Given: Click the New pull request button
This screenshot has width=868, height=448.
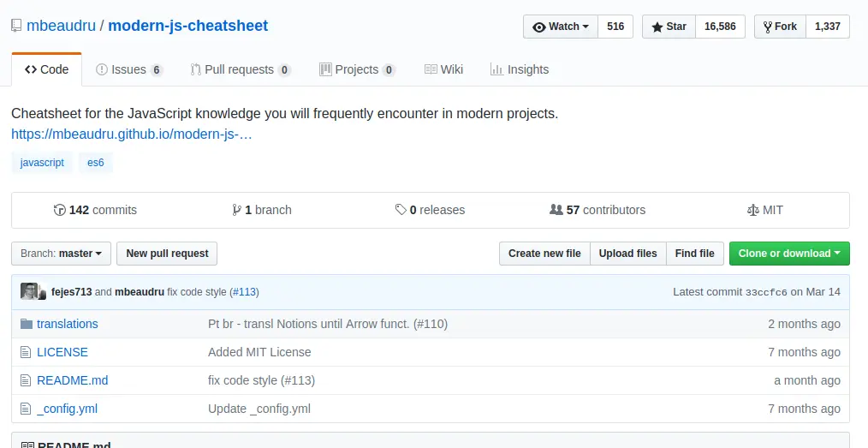Looking at the screenshot, I should pyautogui.click(x=167, y=254).
